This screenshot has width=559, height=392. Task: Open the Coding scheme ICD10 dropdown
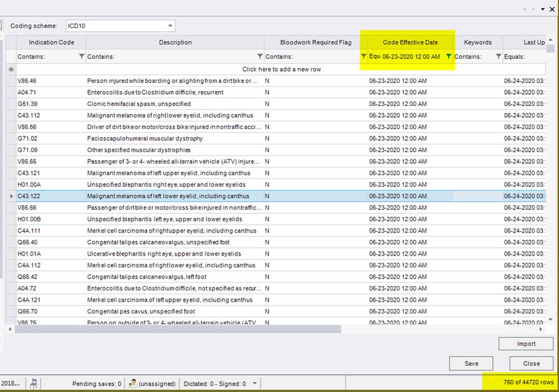click(x=170, y=26)
